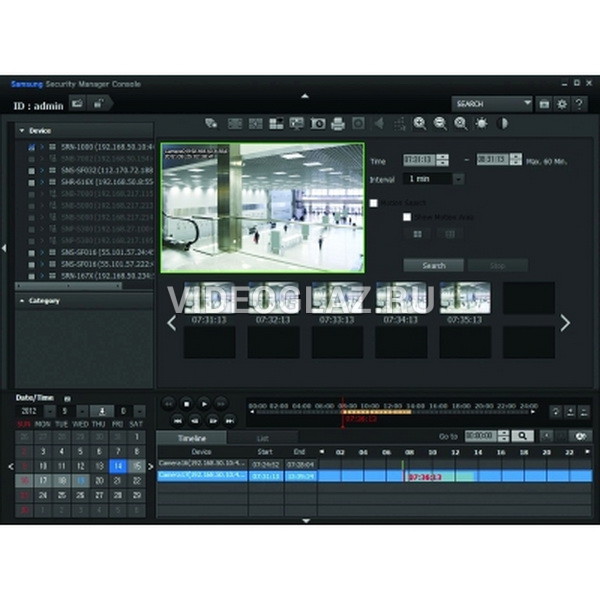Click the record circle icon in toolbar
Image resolution: width=600 pixels, height=600 pixels.
pyautogui.click(x=358, y=124)
